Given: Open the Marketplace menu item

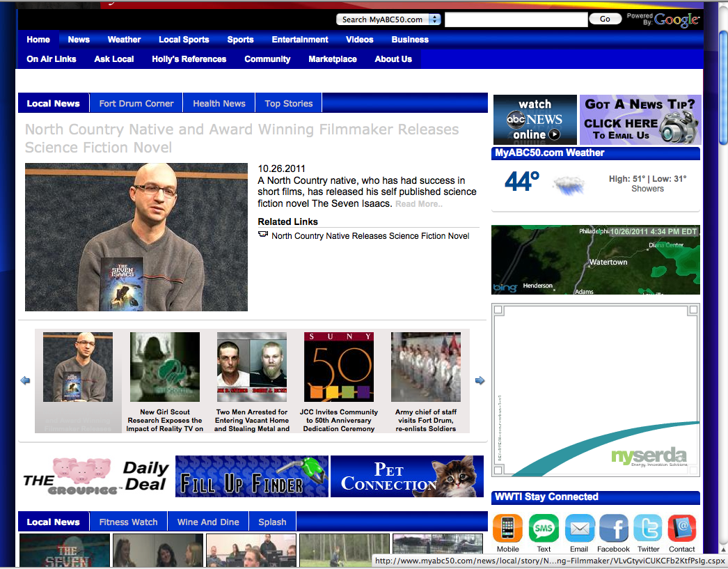Looking at the screenshot, I should click(x=333, y=59).
